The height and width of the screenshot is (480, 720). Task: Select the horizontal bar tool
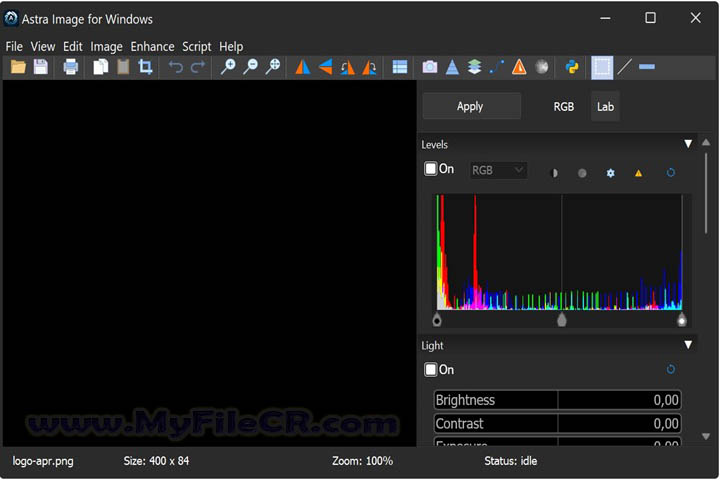point(647,67)
